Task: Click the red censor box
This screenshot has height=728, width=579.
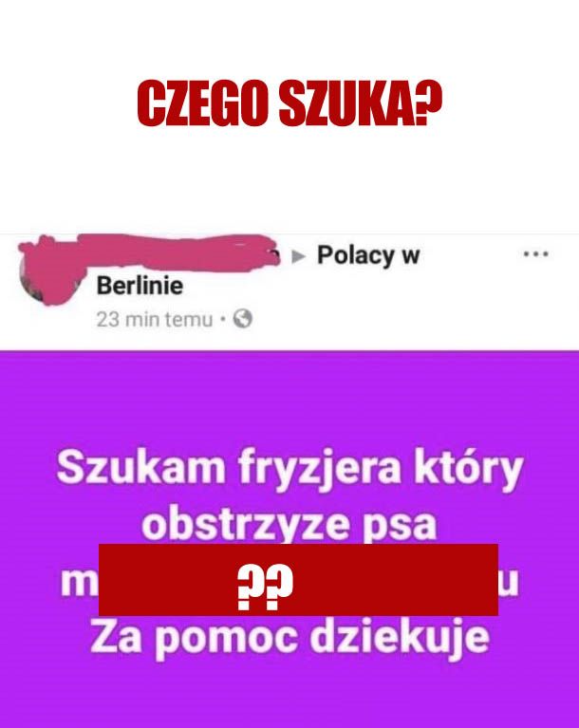Action: [298, 579]
